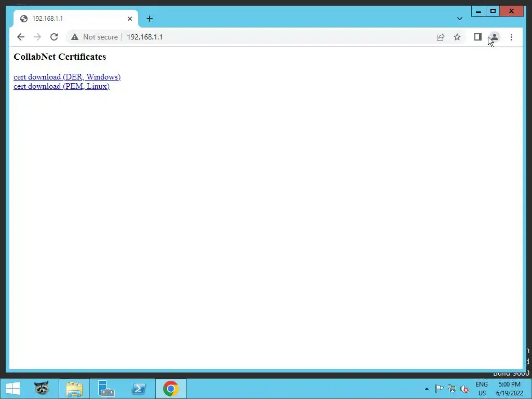
Task: Click the greyed forward arrow
Action: (37, 37)
